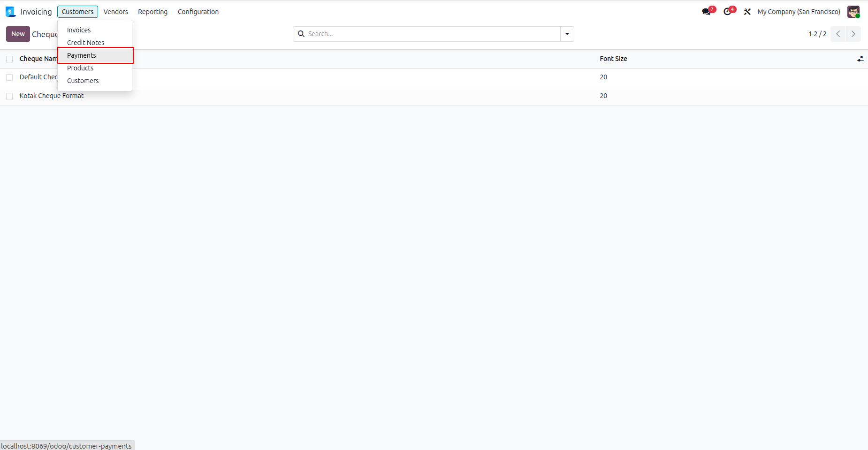Click Font Size value 20 in Kotak row
This screenshot has width=868, height=450.
[x=603, y=96]
